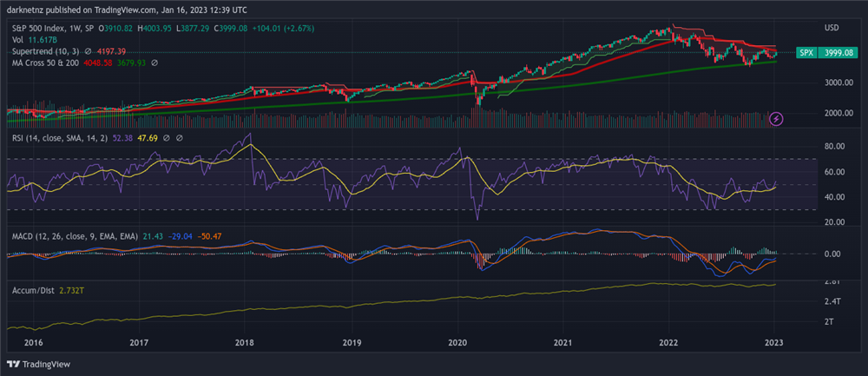Click the purple lightning bolt event icon
868x376 pixels.
pyautogui.click(x=777, y=118)
